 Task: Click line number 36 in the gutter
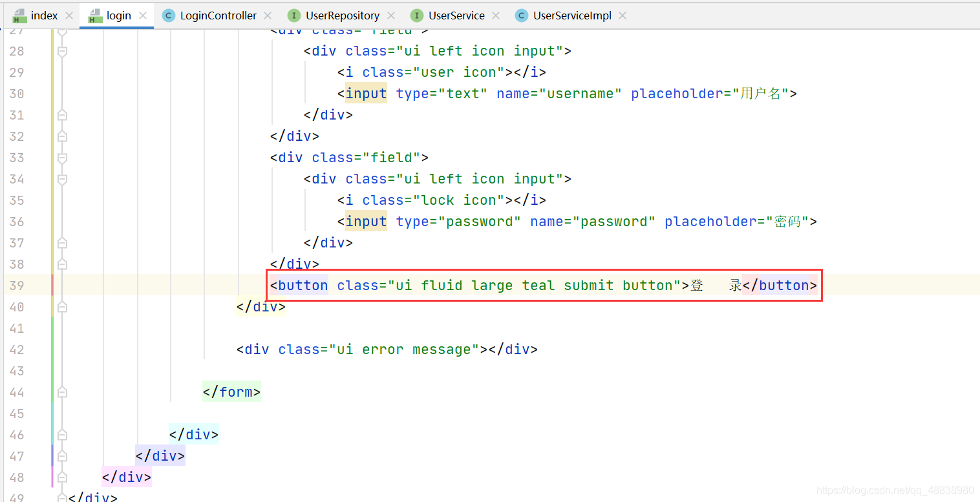(17, 222)
